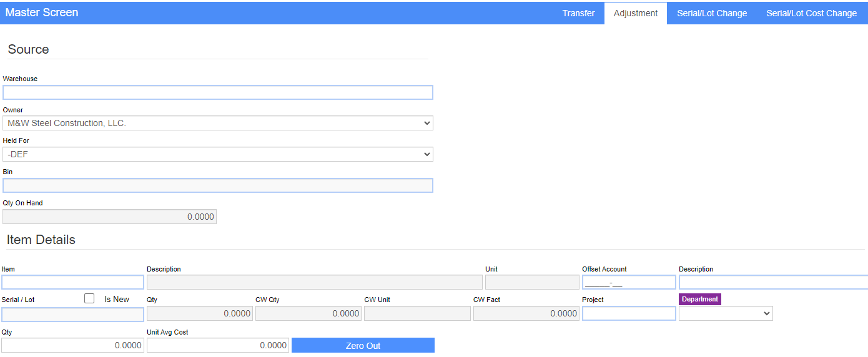Click the Offset Account field
The height and width of the screenshot is (357, 868).
point(629,282)
